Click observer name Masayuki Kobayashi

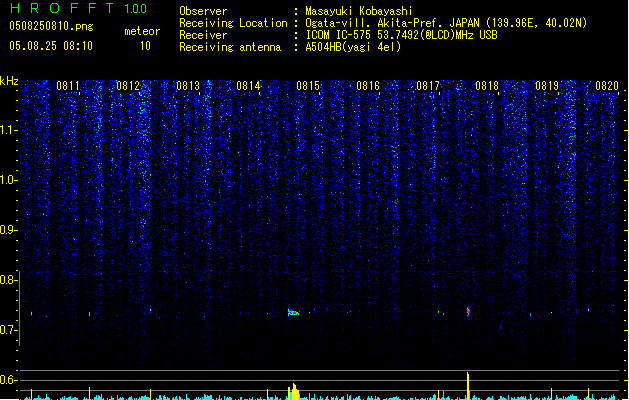[x=359, y=11]
